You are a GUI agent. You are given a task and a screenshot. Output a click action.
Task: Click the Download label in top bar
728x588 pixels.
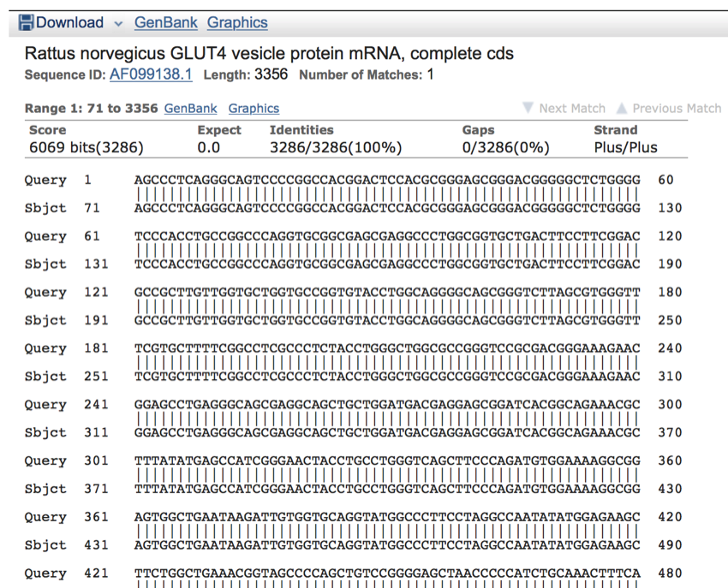(x=70, y=23)
